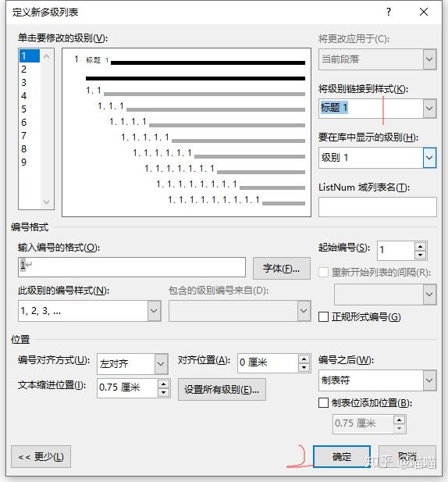Select level 4 in the level list

point(30,95)
